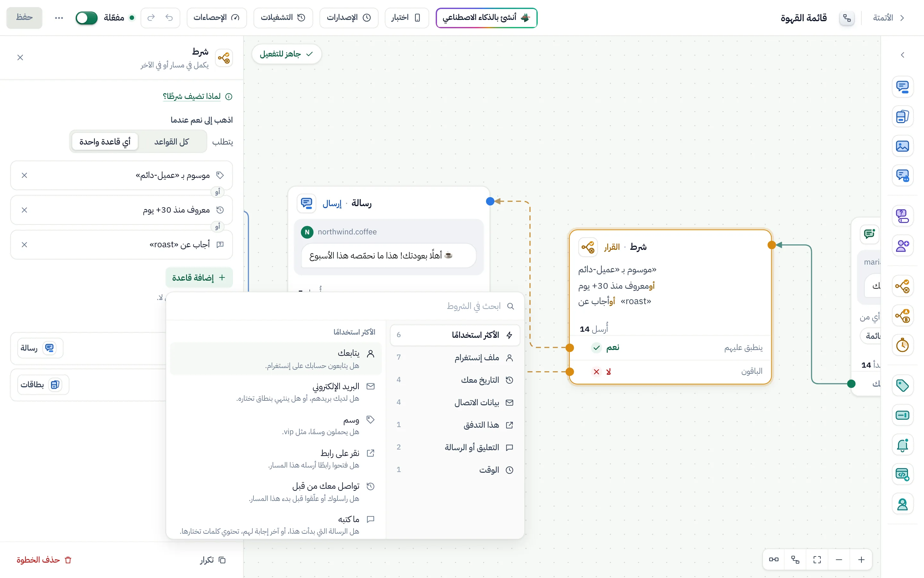Remove the أجاب عن roast rule
Image resolution: width=924 pixels, height=578 pixels.
pos(24,245)
